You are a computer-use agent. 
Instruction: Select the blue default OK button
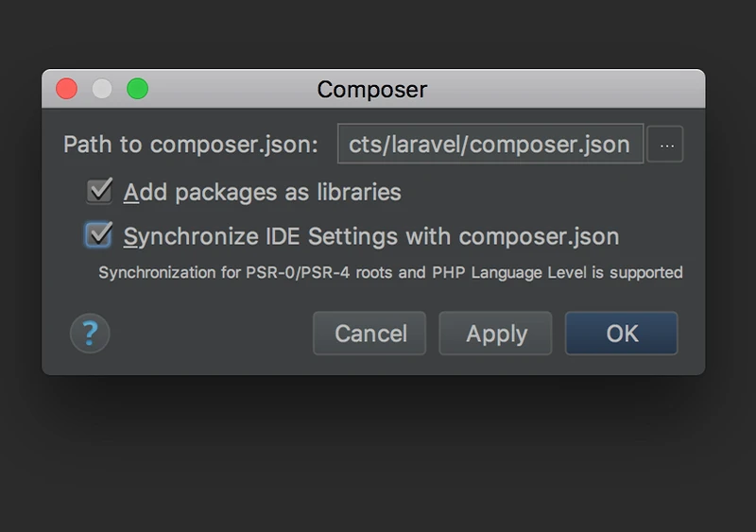622,334
